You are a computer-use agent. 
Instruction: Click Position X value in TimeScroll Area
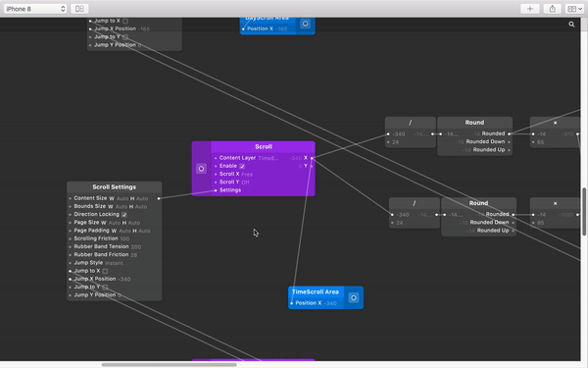pos(330,303)
